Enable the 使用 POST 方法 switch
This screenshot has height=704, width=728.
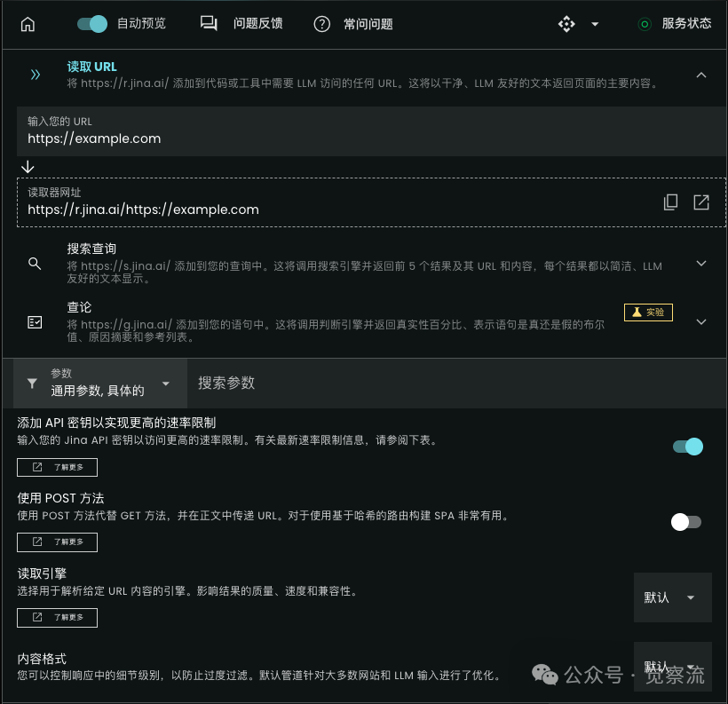click(686, 522)
